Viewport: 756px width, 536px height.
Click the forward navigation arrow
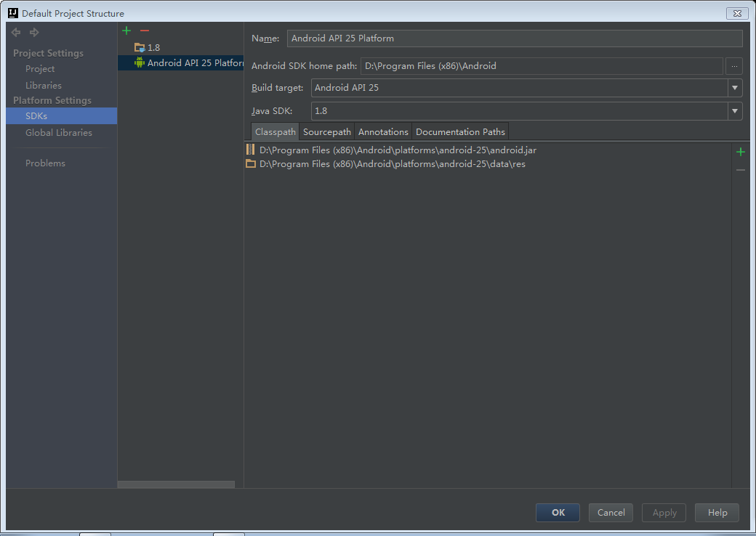[34, 32]
